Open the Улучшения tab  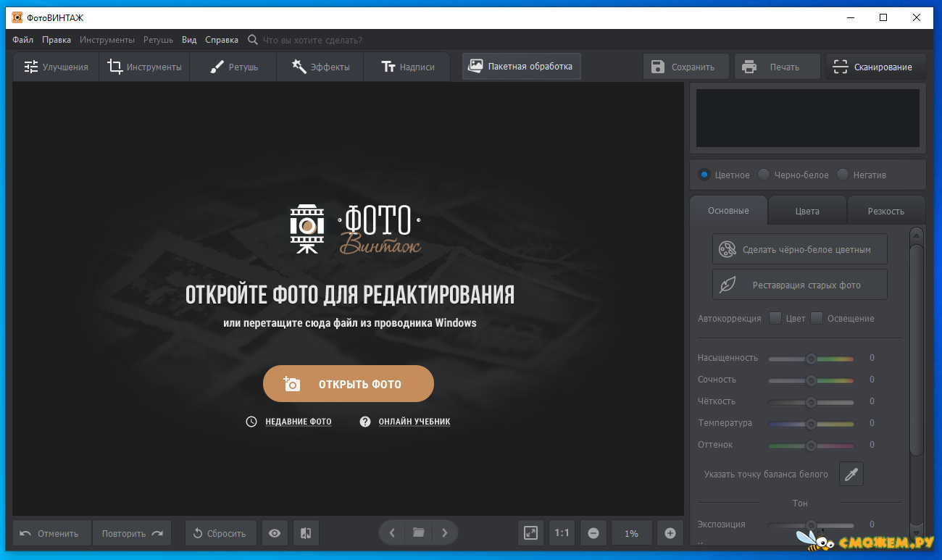[x=56, y=67]
